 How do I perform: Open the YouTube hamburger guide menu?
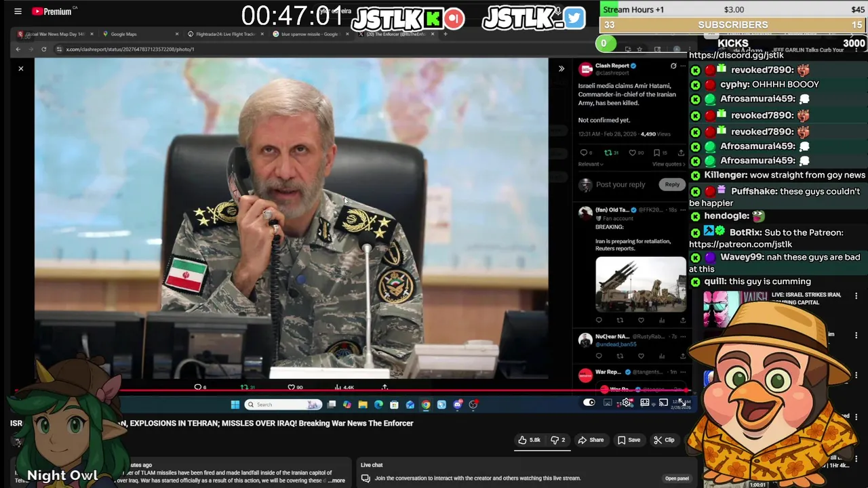click(x=18, y=11)
